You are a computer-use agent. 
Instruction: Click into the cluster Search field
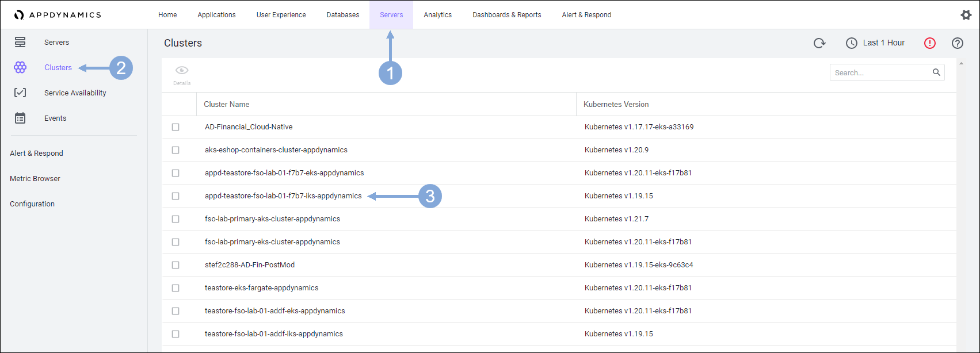click(880, 73)
